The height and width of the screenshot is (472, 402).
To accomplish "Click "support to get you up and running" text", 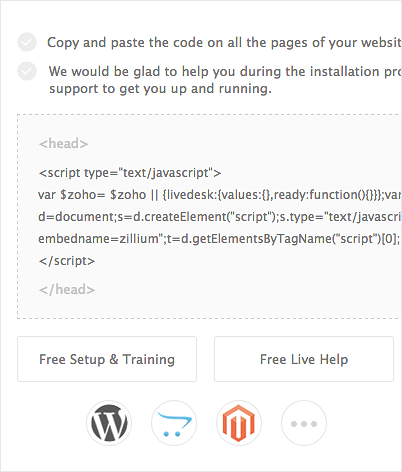I will [160, 89].
